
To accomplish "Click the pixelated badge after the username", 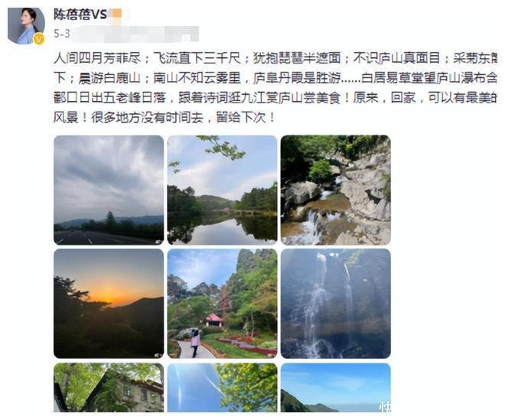I will click(115, 15).
